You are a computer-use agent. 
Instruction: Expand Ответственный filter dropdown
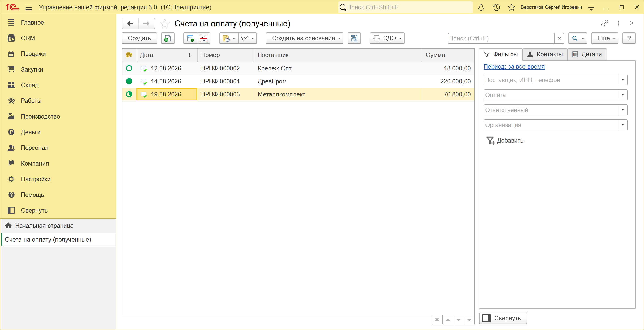click(623, 110)
